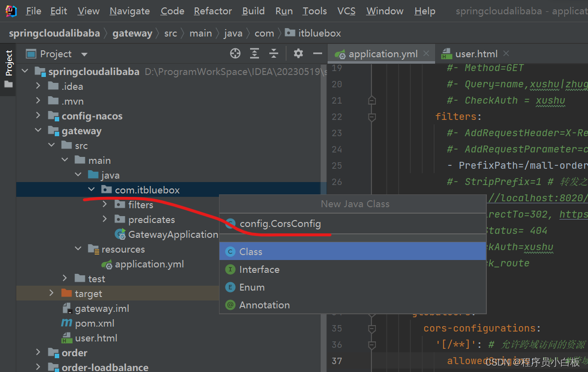
Task: Expand the order module
Action: coord(38,352)
